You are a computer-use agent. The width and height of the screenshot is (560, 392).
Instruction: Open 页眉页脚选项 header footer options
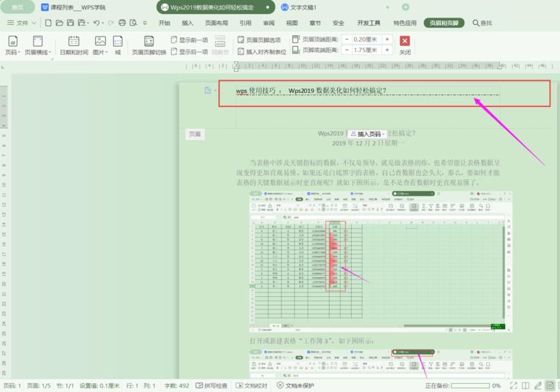(x=260, y=39)
